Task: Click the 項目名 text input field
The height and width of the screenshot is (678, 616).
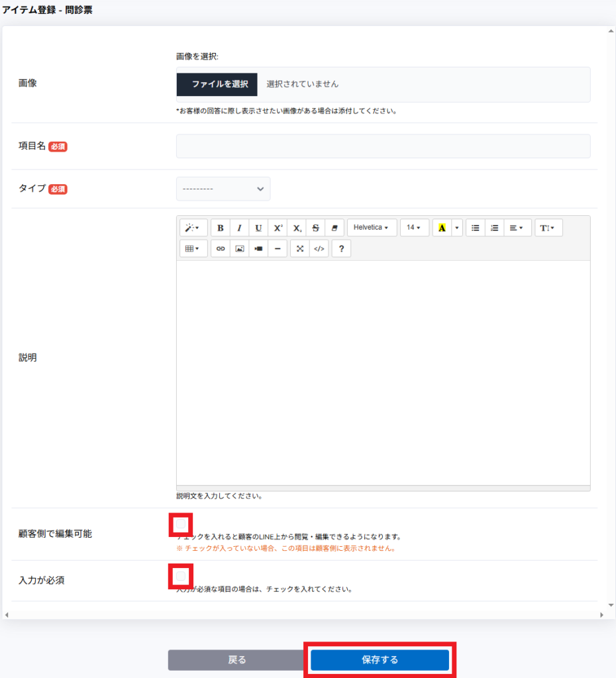Action: [383, 146]
